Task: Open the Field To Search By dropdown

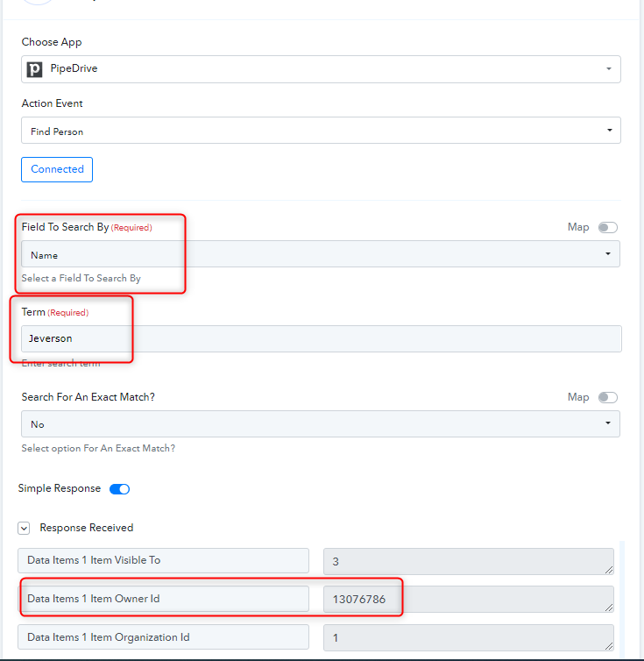Action: 321,253
